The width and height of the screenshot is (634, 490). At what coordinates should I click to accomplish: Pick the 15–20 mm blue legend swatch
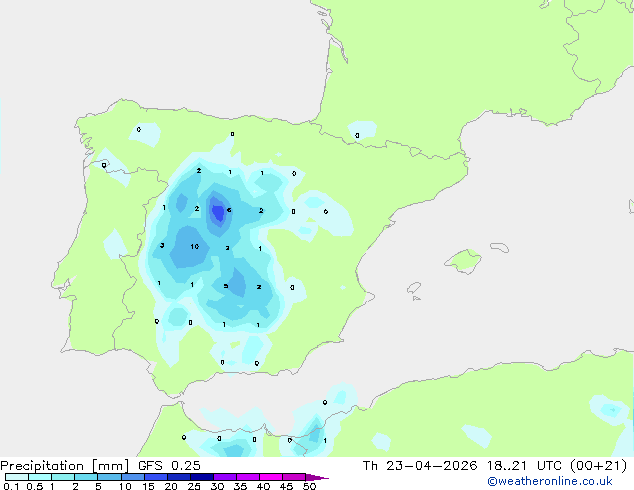coord(156,477)
